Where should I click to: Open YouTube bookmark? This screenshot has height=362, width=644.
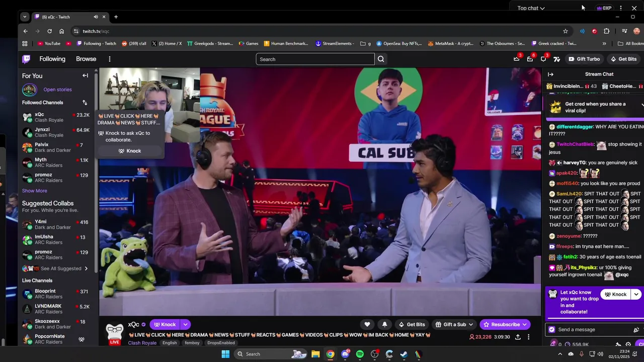coord(48,44)
